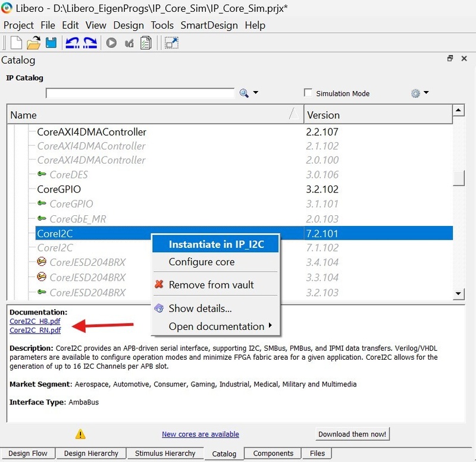
Task: Click the catalog options gear icon
Action: tap(415, 93)
